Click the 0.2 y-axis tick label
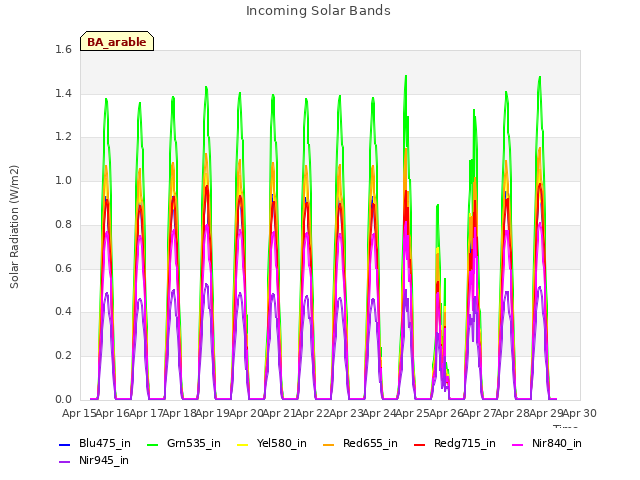640x480 pixels. (x=63, y=356)
